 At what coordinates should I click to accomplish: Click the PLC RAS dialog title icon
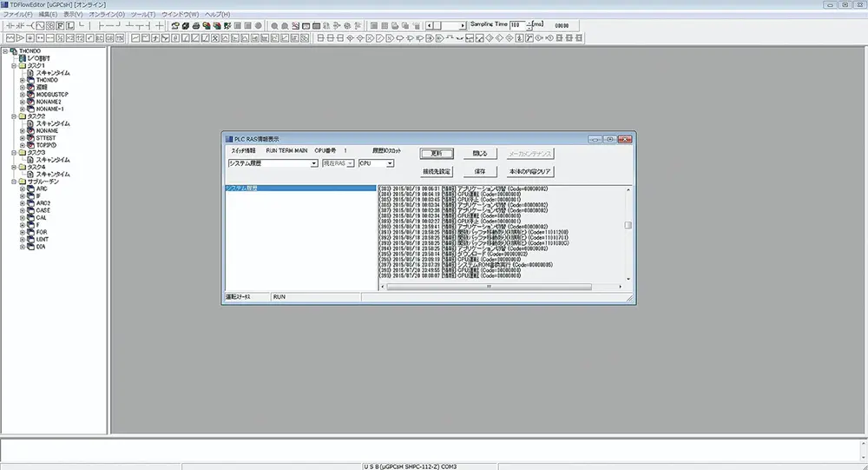tap(228, 139)
